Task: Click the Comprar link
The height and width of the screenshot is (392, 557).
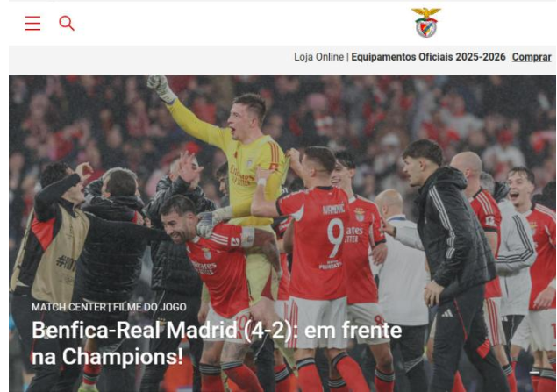Action: tap(532, 57)
